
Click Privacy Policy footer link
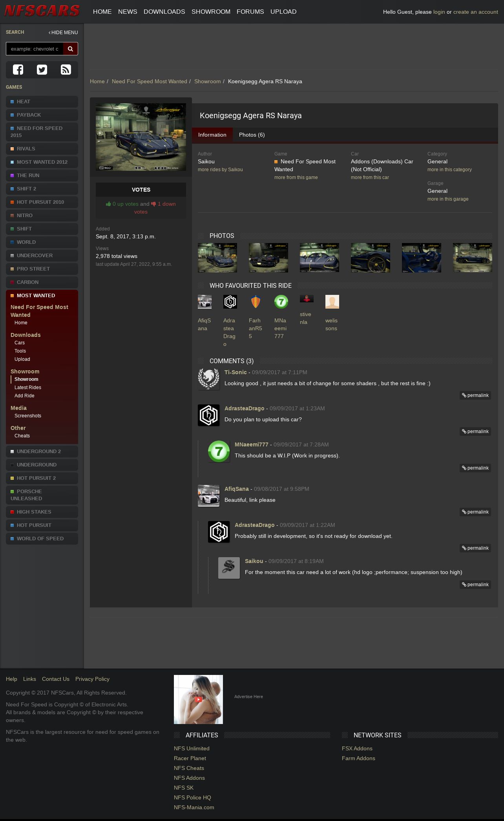coord(92,679)
